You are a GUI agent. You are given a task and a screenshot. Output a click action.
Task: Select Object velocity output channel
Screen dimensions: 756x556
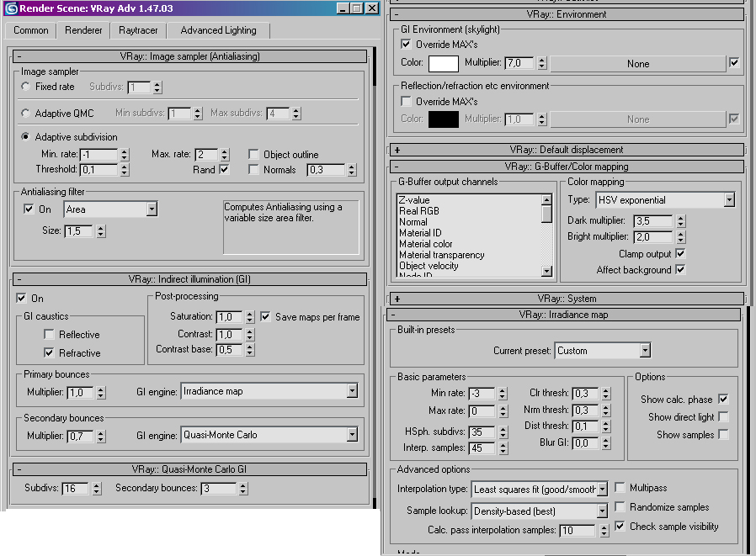[x=429, y=266]
